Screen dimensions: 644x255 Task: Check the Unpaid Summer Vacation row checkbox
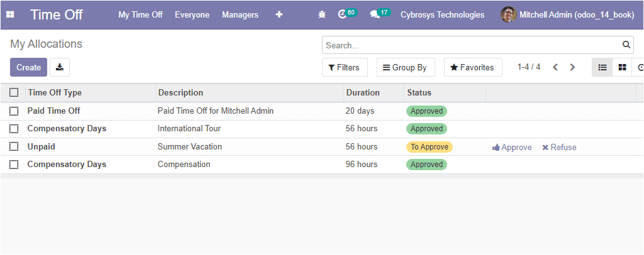[14, 147]
